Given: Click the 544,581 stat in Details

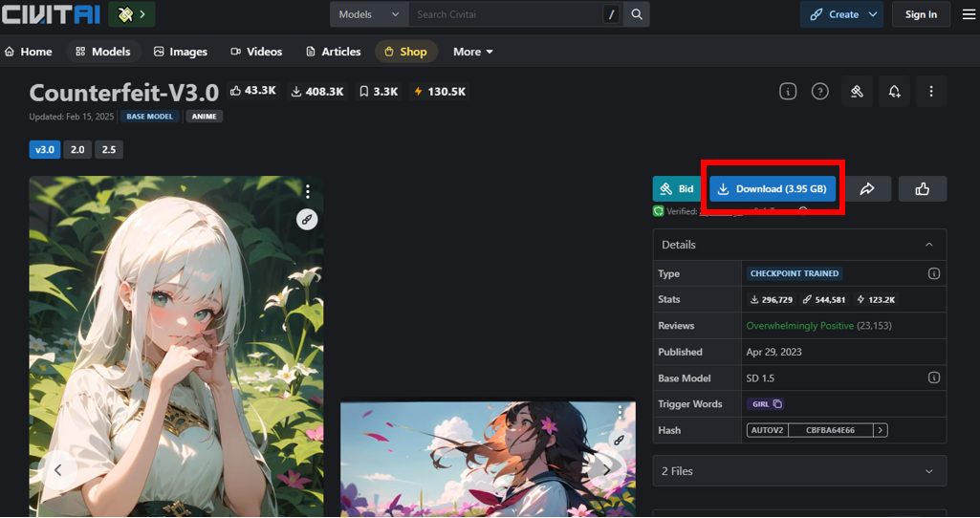Looking at the screenshot, I should click(x=824, y=300).
